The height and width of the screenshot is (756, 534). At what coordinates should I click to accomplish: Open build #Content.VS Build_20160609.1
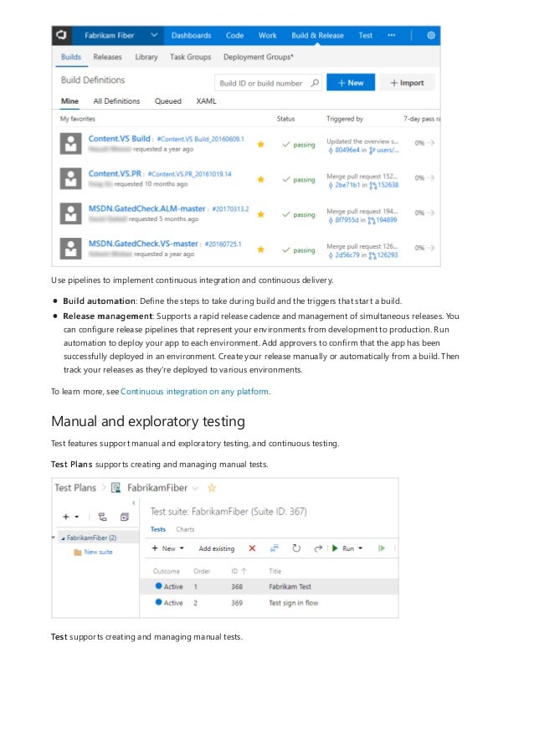coord(201,139)
